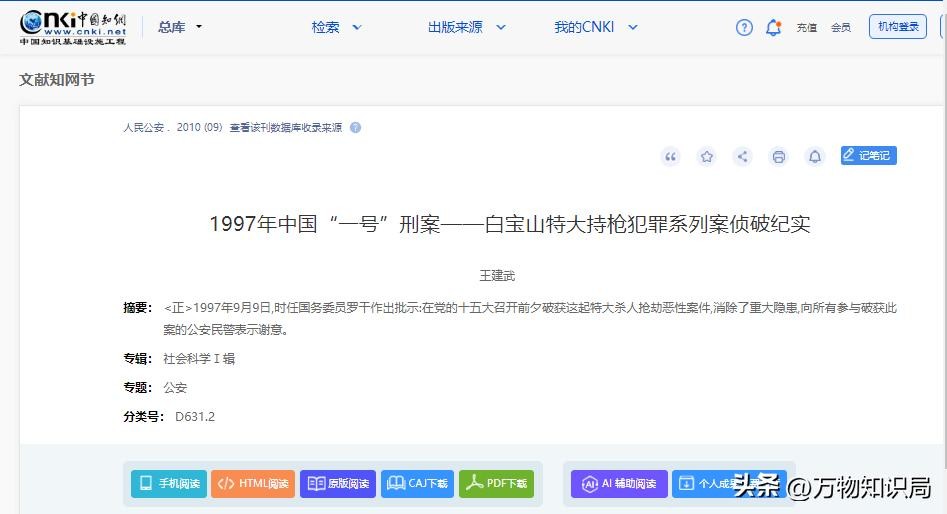Viewport: 947px width, 514px height.
Task: Expand the 出版来源 menu
Action: (x=466, y=27)
